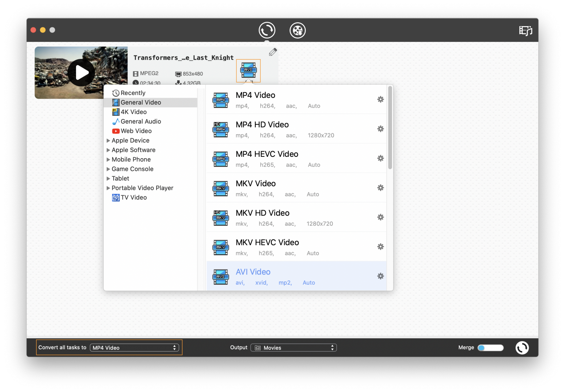This screenshot has height=392, width=565.
Task: Expand the Portable Video Player category
Action: pyautogui.click(x=108, y=188)
